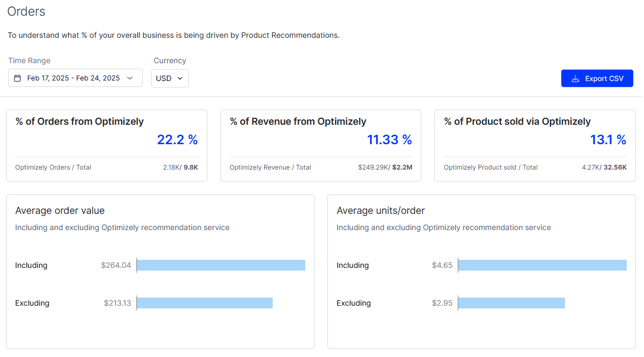This screenshot has height=357, width=644.
Task: Click the 11.33 % revenue value
Action: [x=390, y=139]
